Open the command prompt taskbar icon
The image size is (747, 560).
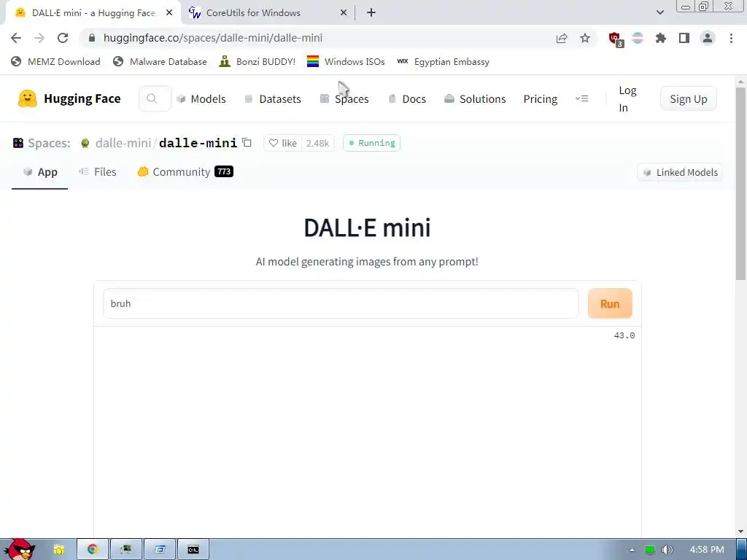[193, 550]
